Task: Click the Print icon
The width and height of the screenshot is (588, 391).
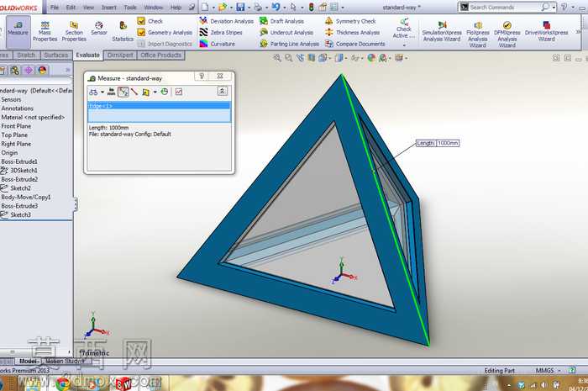Action: coord(258,7)
